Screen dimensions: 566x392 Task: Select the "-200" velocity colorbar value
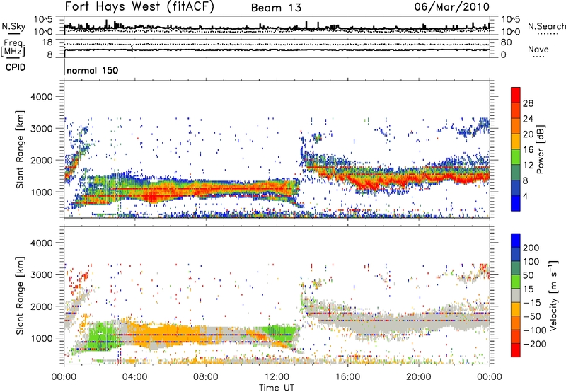coord(535,344)
